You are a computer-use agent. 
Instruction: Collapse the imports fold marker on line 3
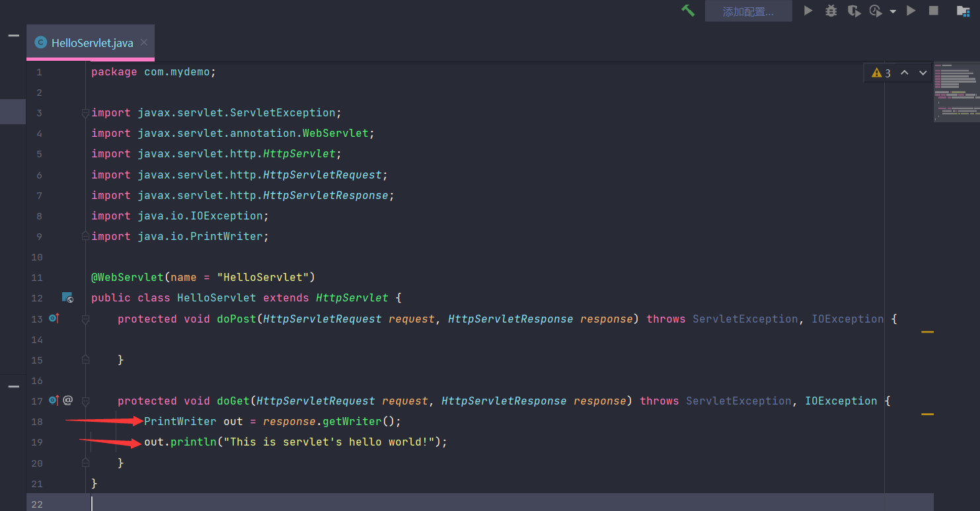(85, 114)
